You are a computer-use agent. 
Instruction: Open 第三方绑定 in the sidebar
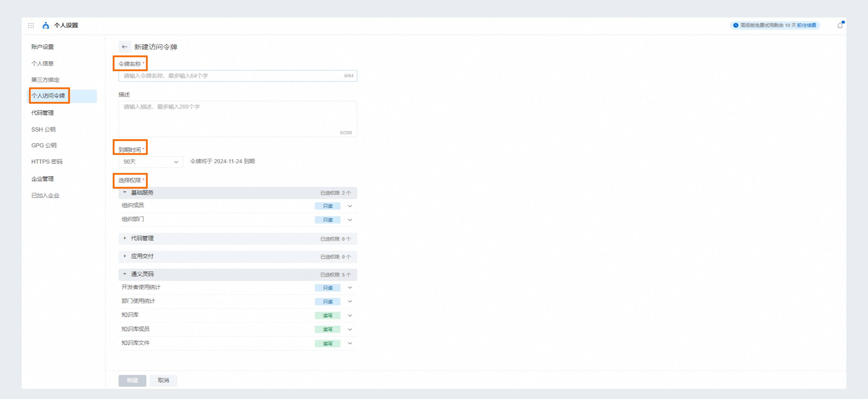(x=46, y=80)
